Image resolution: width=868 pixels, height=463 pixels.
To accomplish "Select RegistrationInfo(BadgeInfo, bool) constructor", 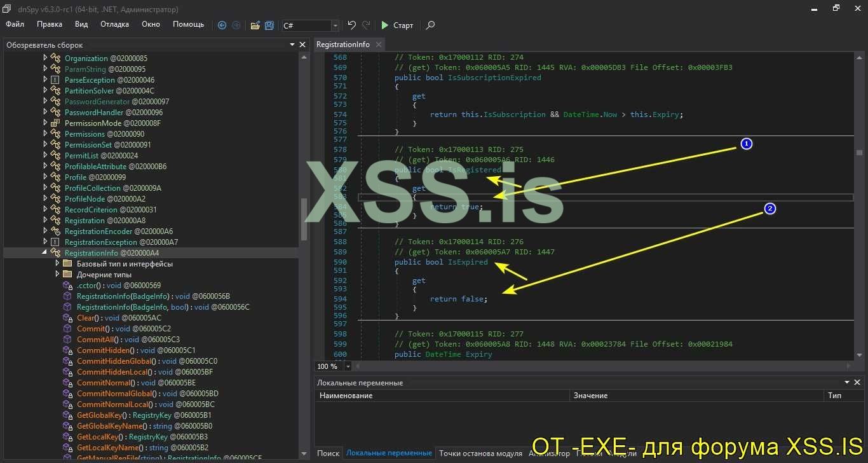I will (163, 307).
